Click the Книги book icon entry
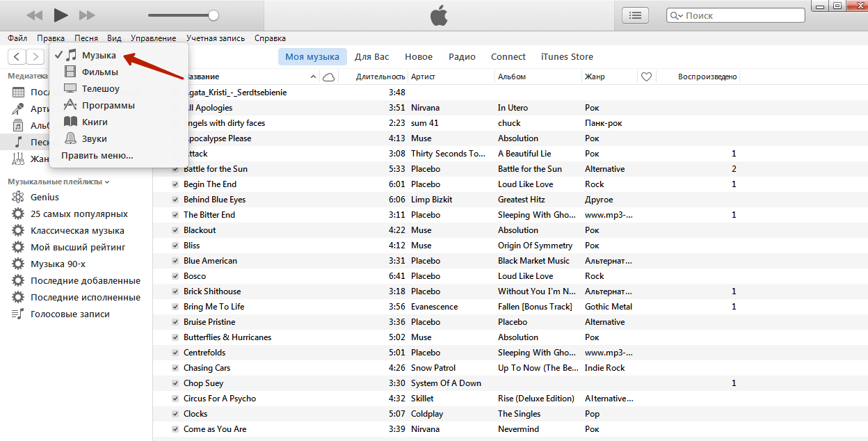The height and width of the screenshot is (441, 868). tap(71, 122)
